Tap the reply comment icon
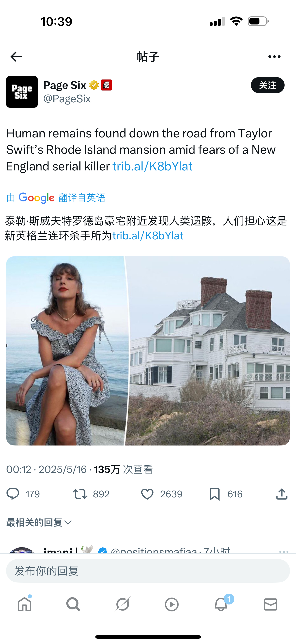296x644 pixels. point(13,494)
